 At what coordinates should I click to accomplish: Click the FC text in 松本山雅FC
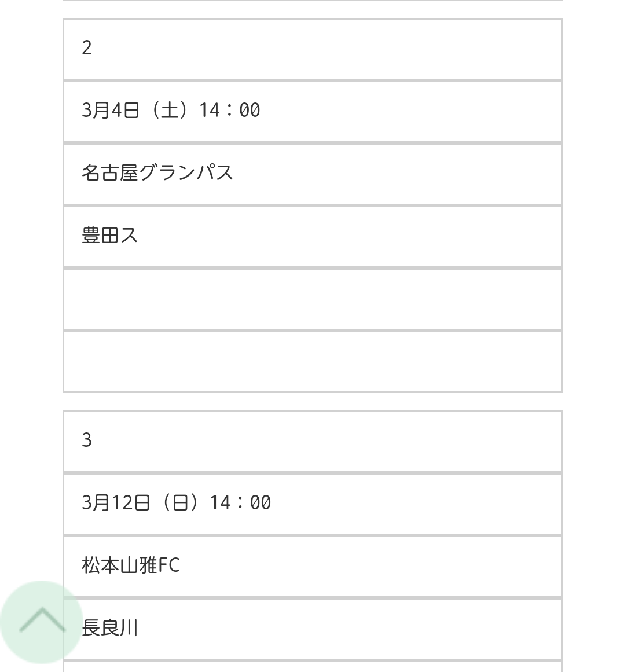pyautogui.click(x=169, y=565)
